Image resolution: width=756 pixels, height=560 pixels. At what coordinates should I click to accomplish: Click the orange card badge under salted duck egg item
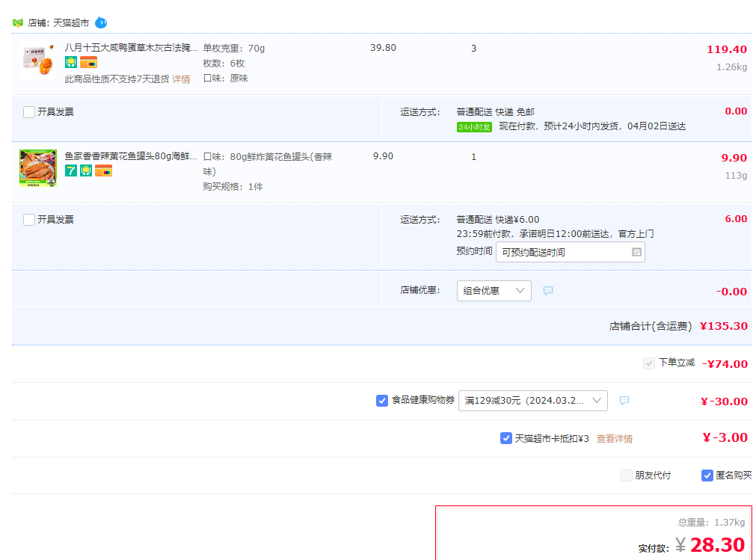[89, 62]
